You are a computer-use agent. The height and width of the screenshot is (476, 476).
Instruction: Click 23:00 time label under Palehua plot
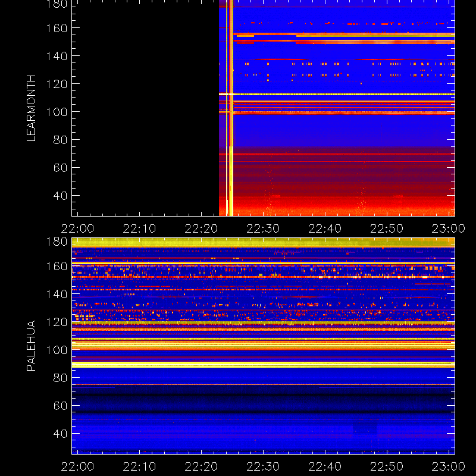click(x=449, y=466)
